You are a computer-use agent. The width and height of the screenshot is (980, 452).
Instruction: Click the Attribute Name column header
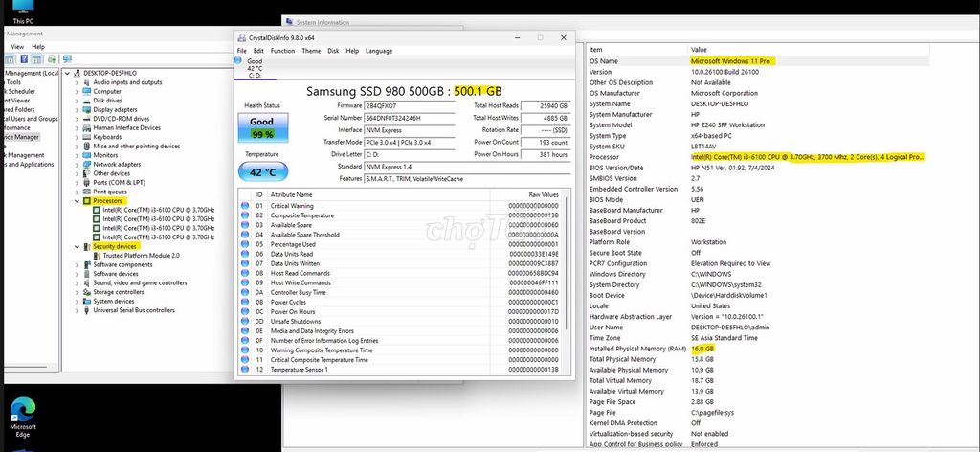[291, 195]
